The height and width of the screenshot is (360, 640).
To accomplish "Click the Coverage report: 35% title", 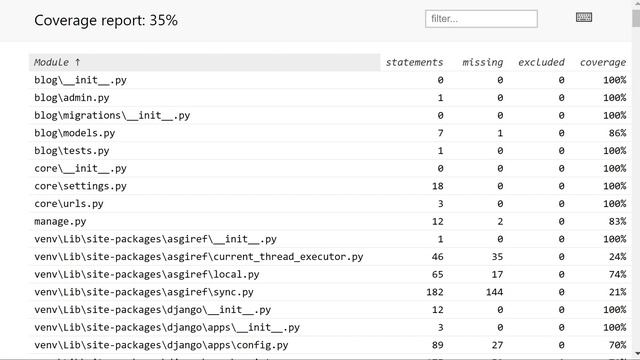I will (x=106, y=20).
